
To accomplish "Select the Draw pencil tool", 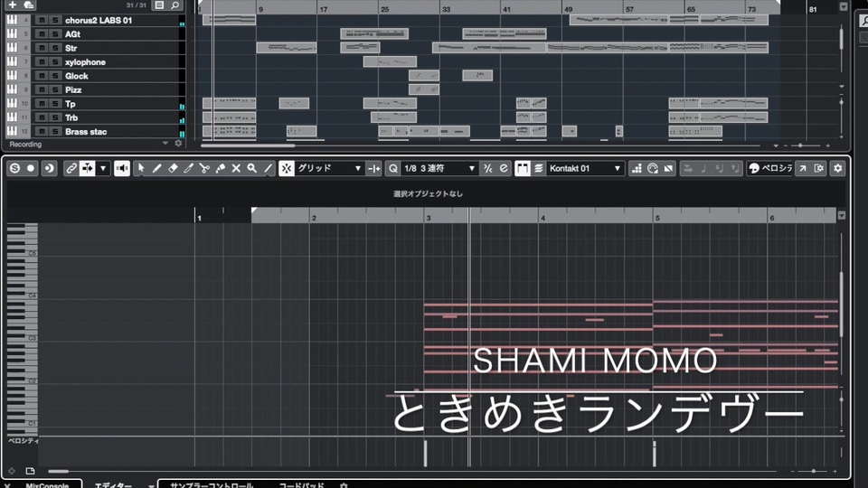I will click(156, 168).
